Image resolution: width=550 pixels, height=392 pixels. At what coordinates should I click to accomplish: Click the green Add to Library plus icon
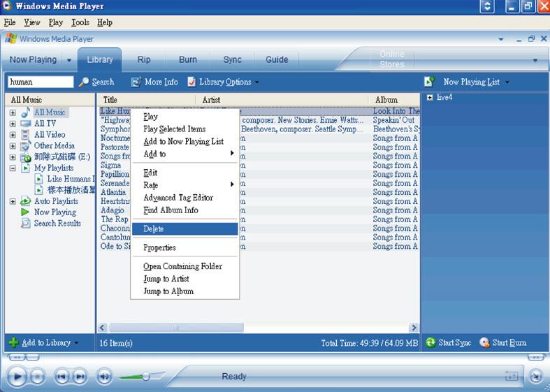click(x=14, y=342)
